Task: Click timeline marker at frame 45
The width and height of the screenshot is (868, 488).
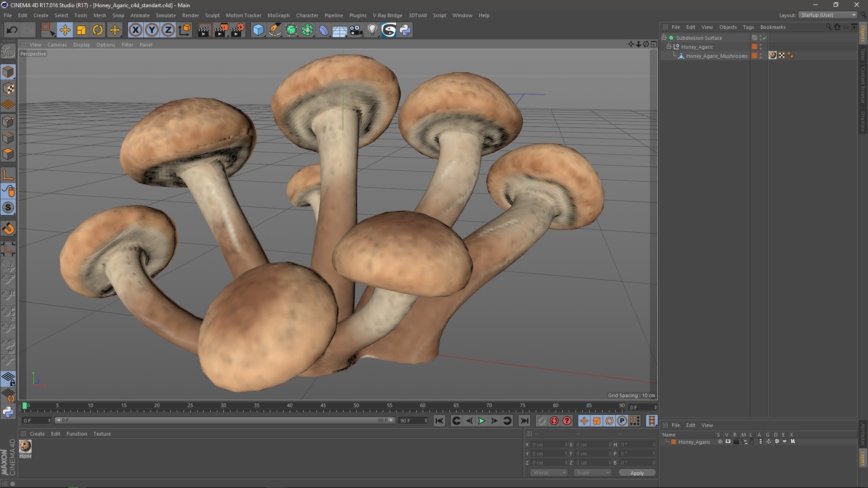Action: click(x=323, y=406)
